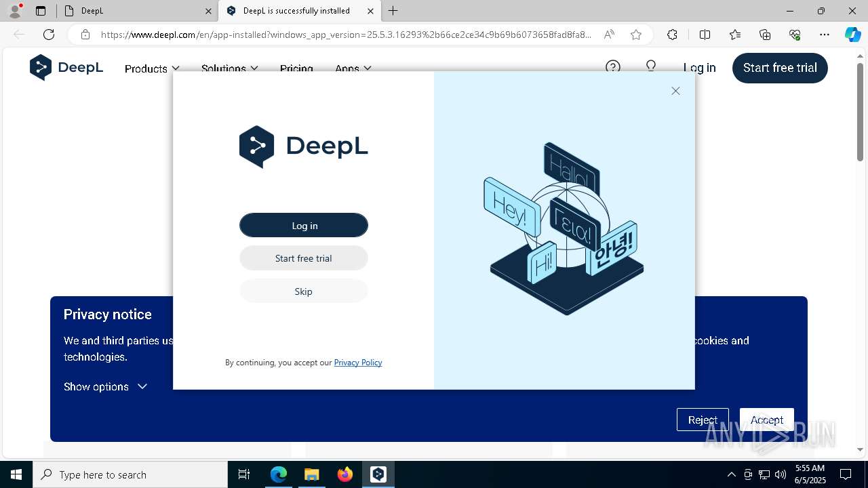Viewport: 868px width, 488px height.
Task: Click the browser address bar URL
Action: click(346, 35)
